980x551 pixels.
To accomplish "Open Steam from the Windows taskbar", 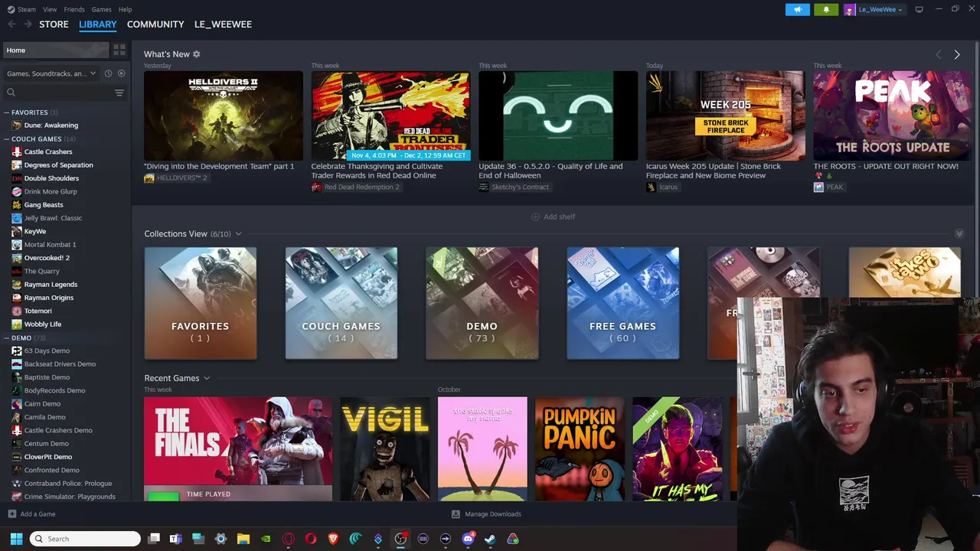I will tap(490, 539).
